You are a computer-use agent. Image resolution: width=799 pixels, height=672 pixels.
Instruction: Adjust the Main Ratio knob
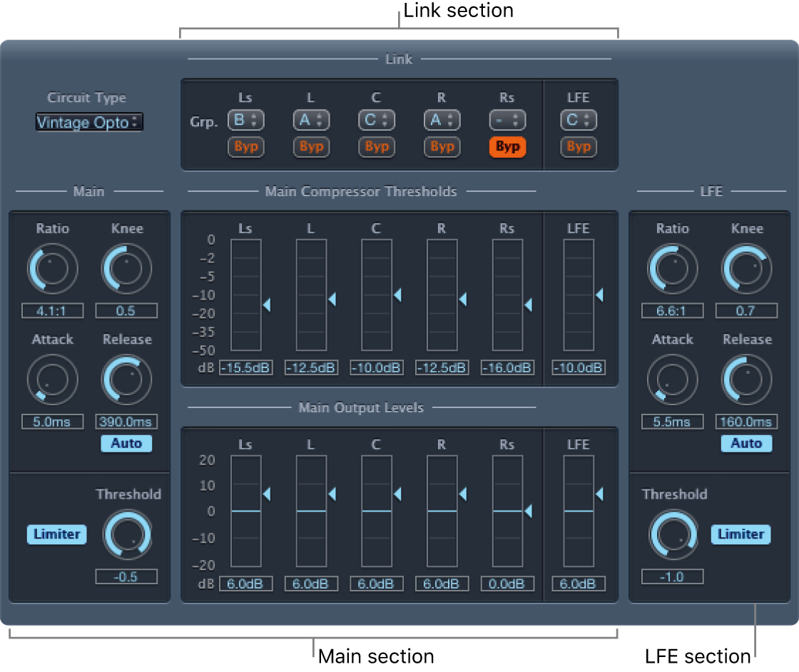tap(52, 268)
